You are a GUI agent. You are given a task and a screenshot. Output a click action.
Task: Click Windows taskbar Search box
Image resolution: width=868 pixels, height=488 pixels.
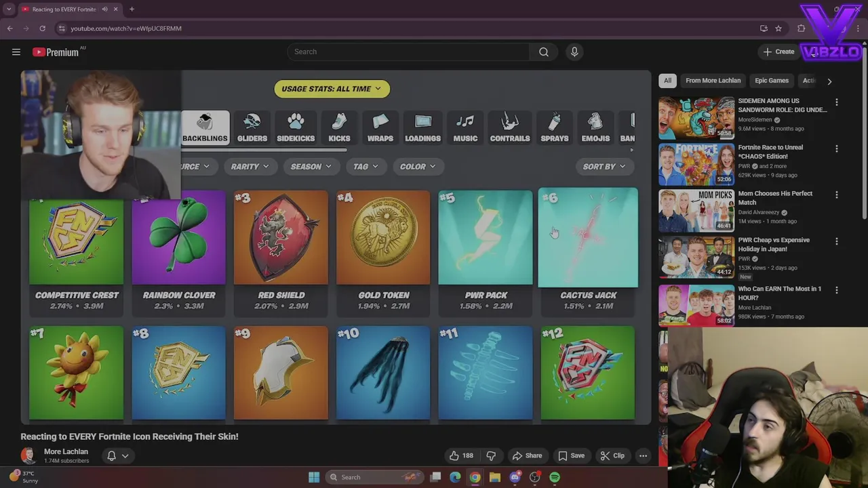click(x=376, y=477)
